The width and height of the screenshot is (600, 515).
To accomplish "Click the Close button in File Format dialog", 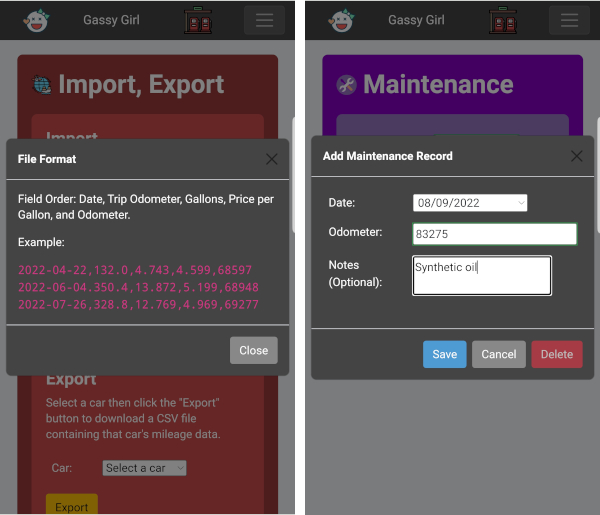I will tap(254, 350).
